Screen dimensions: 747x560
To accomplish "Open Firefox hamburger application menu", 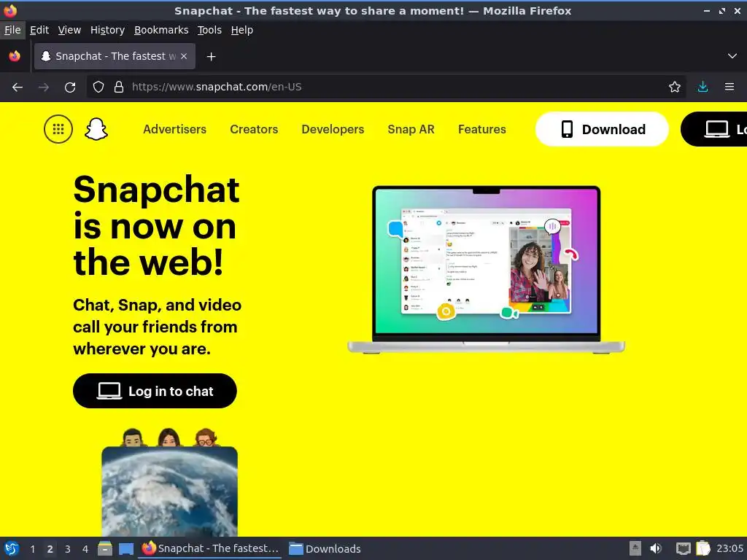I will point(729,87).
